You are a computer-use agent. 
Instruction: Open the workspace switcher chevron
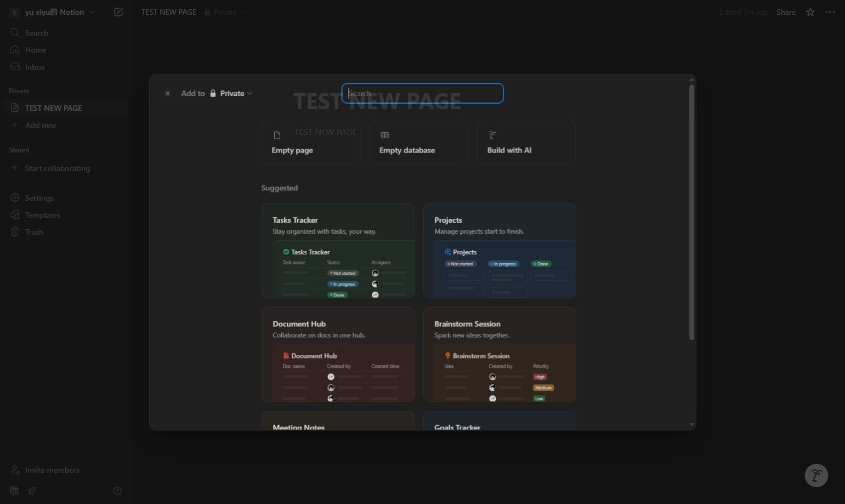[92, 12]
